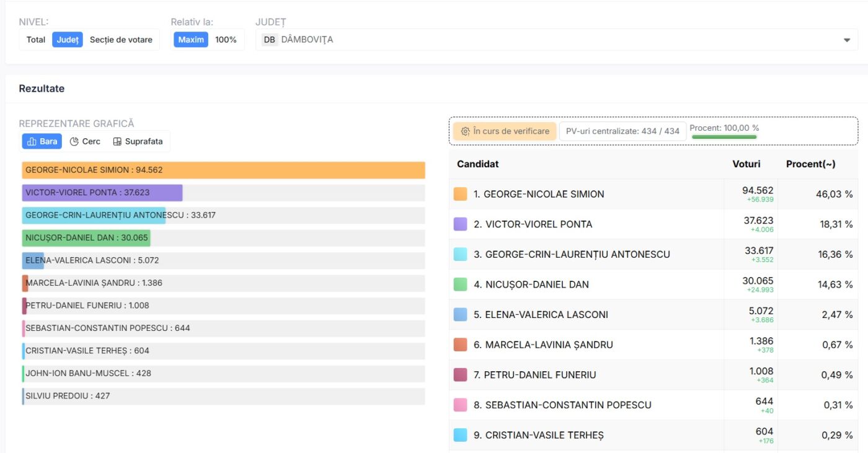Click the green swatch beside Nicușor-Daniel Dan
This screenshot has width=868, height=453.
pyautogui.click(x=460, y=284)
